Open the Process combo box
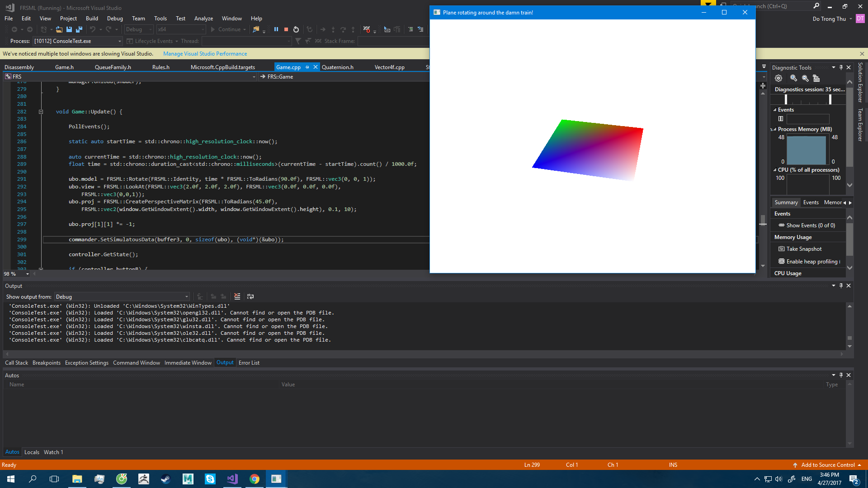 119,41
